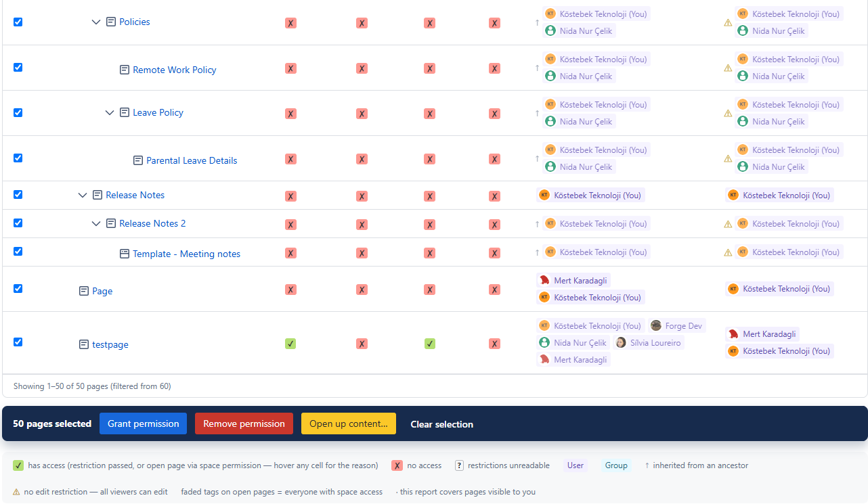Click Köstebek Teknoloji edit tag in Release Notes row

tap(779, 195)
